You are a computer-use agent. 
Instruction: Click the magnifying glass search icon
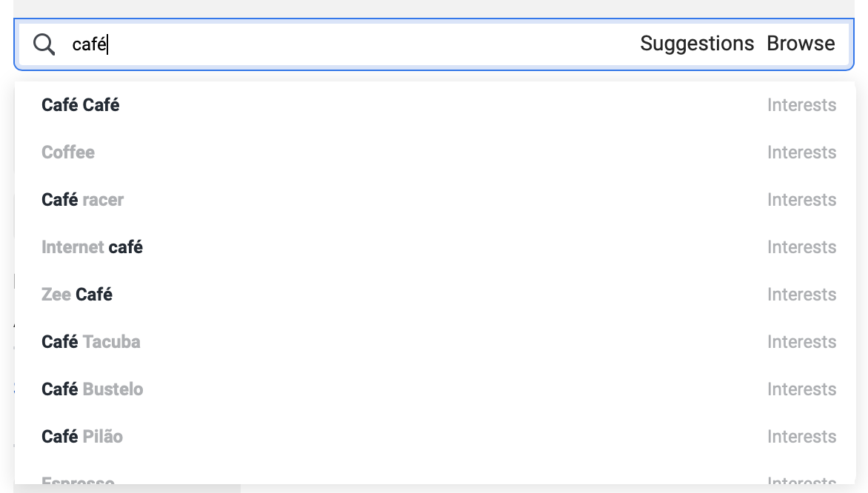click(44, 44)
